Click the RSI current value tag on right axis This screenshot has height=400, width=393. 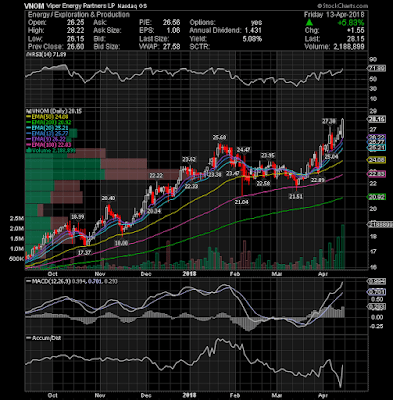click(x=376, y=68)
